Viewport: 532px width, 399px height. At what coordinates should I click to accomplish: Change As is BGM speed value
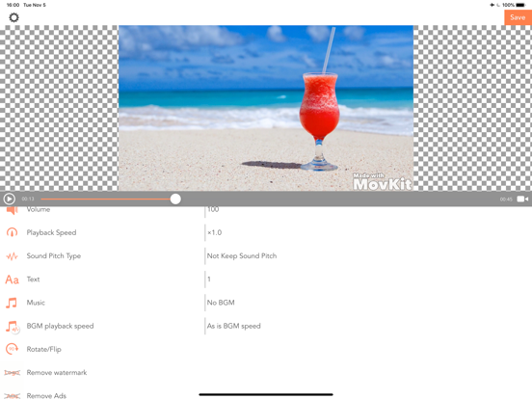tap(234, 326)
